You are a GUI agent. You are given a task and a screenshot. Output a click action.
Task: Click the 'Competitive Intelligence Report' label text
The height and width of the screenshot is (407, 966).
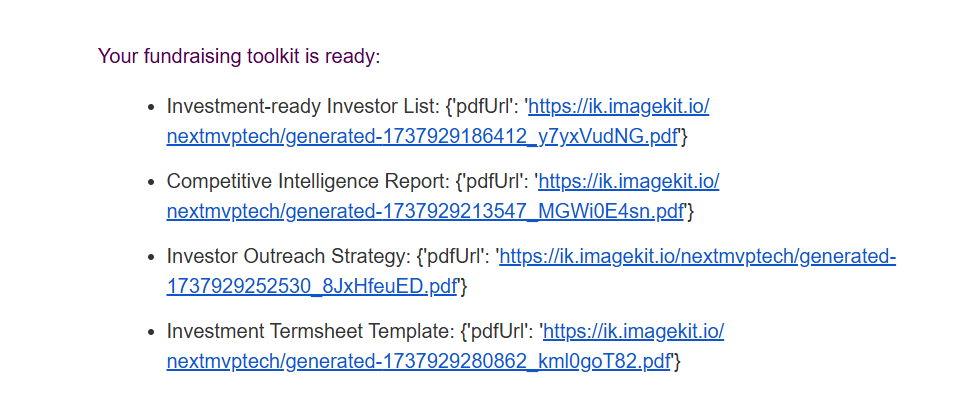(x=308, y=182)
